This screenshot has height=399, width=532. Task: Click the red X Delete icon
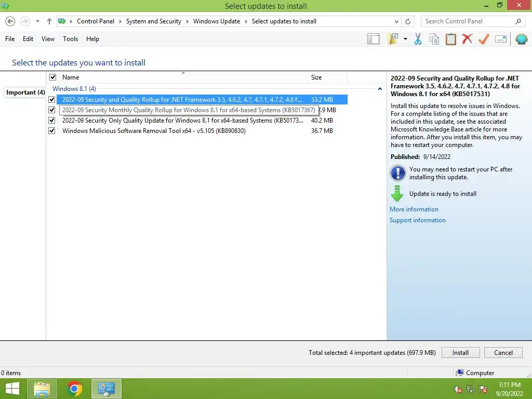(x=467, y=39)
